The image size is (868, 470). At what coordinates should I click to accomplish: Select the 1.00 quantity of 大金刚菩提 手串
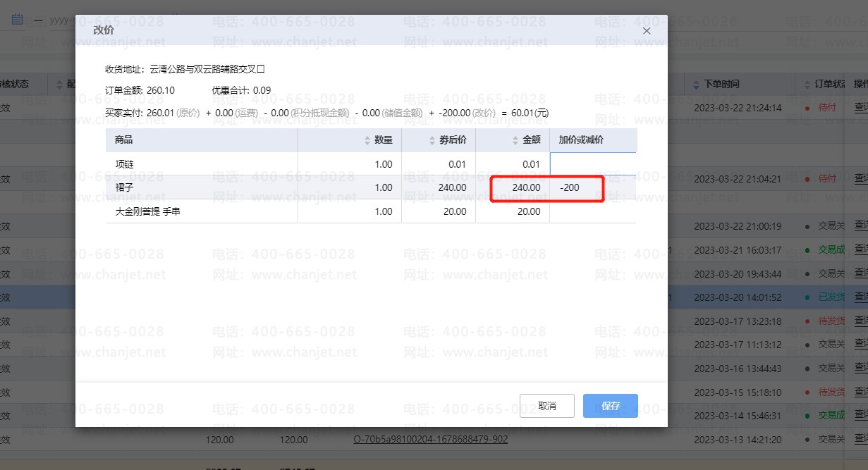350,211
